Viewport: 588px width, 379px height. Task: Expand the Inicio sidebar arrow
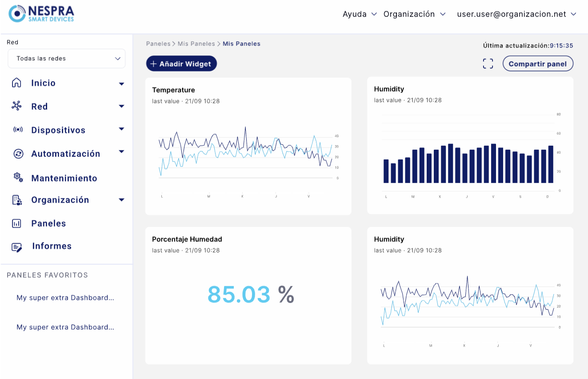tap(121, 84)
